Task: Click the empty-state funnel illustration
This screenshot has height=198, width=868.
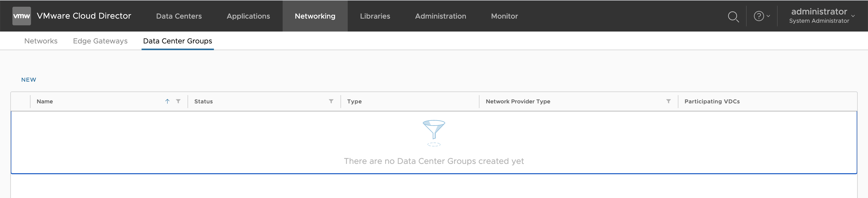Action: (x=434, y=133)
